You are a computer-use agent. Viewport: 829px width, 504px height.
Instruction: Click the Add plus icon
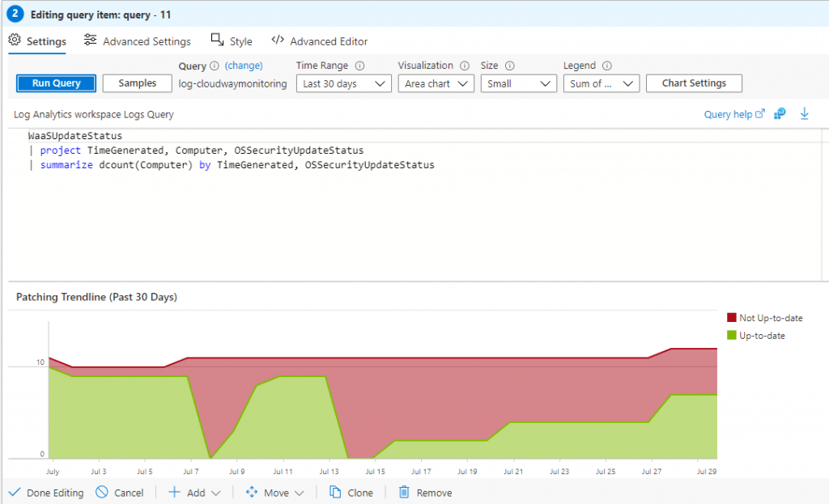pyautogui.click(x=174, y=493)
